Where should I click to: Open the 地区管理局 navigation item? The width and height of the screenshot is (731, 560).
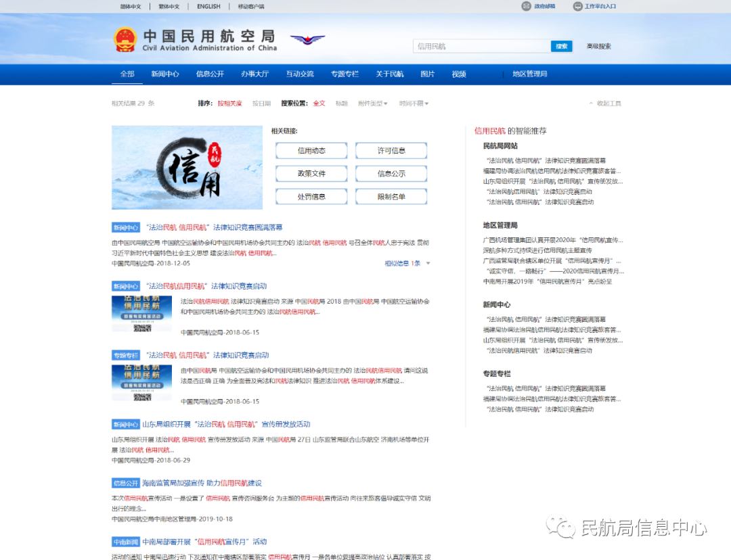click(529, 74)
